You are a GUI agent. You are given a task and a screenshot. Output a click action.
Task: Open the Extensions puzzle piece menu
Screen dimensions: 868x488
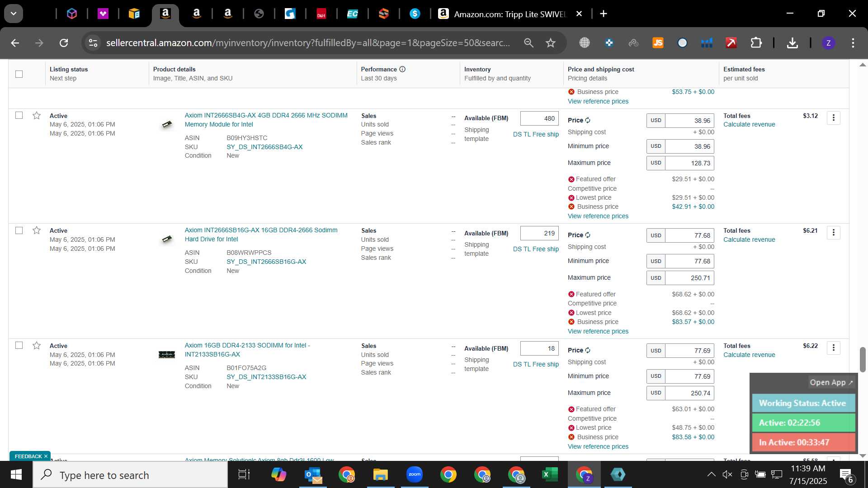tap(756, 43)
